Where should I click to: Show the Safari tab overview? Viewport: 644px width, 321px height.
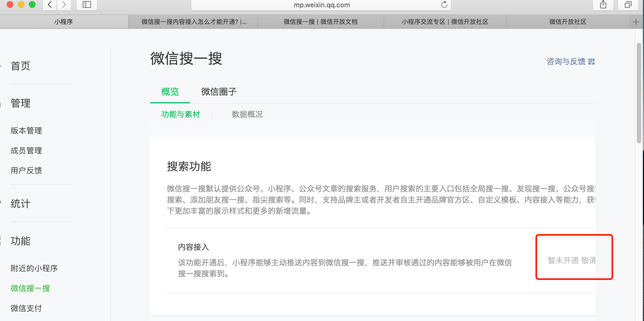coord(628,4)
